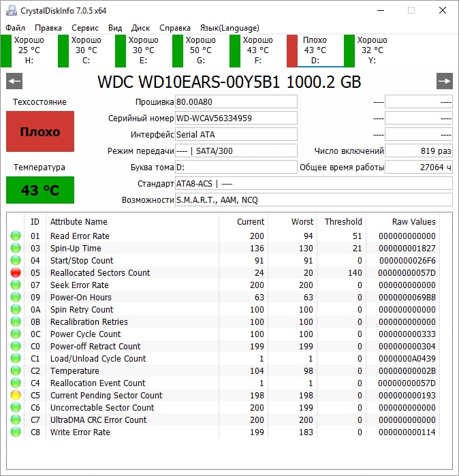Click the Raw Values column header
The image size is (459, 476).
pos(403,221)
